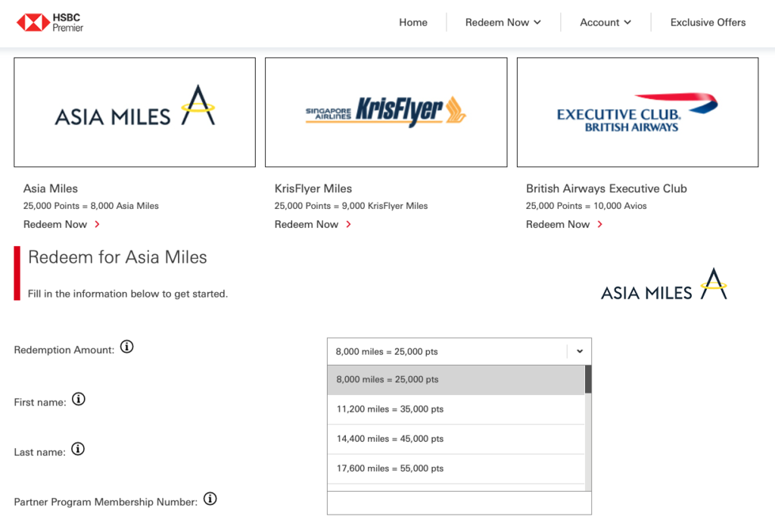Viewport: 775px width, 532px height.
Task: Click the Singapore Airlines KrisFlyer logo
Action: [385, 111]
